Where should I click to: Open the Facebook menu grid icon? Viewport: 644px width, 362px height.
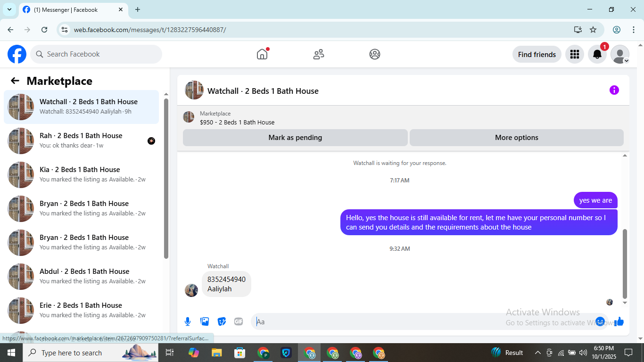575,54
